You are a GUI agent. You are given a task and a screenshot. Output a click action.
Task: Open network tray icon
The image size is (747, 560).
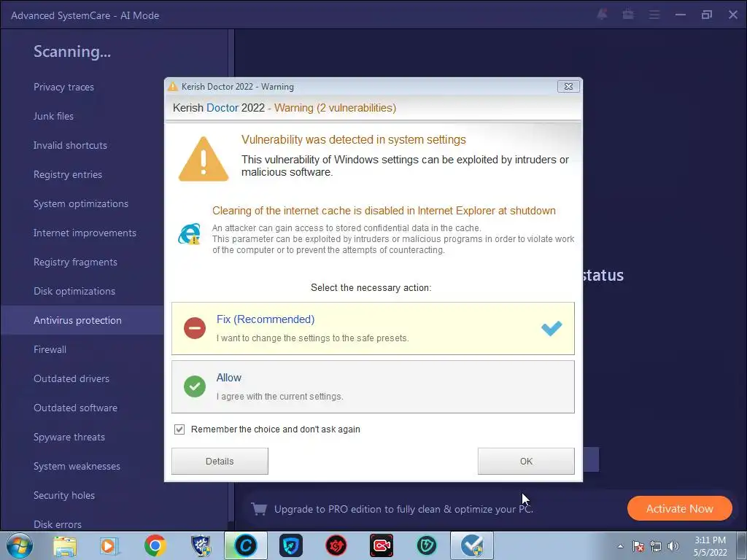tap(656, 546)
